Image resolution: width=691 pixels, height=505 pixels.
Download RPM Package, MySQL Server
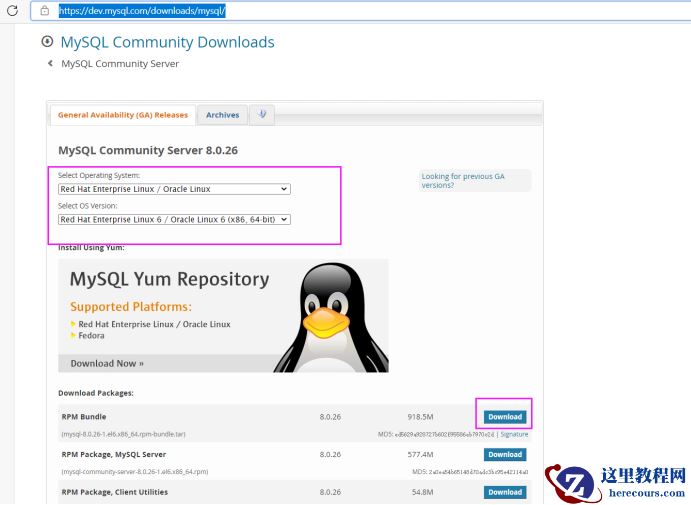[x=505, y=454]
